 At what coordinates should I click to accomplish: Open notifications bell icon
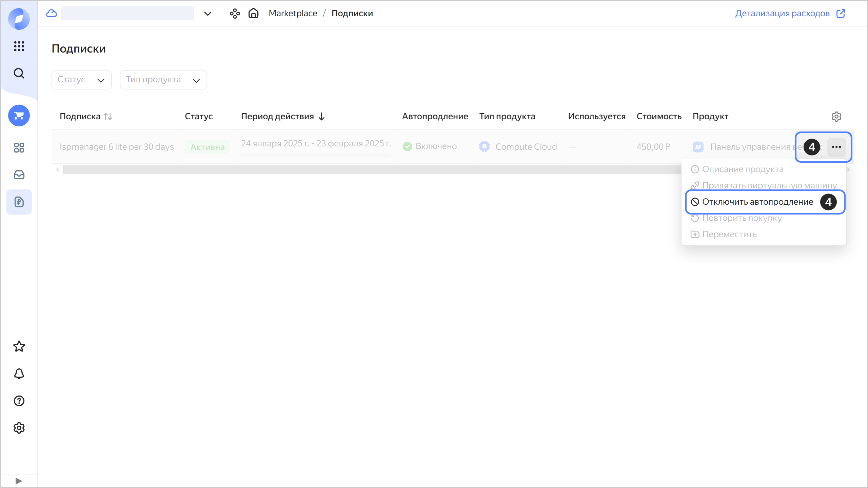[x=19, y=374]
